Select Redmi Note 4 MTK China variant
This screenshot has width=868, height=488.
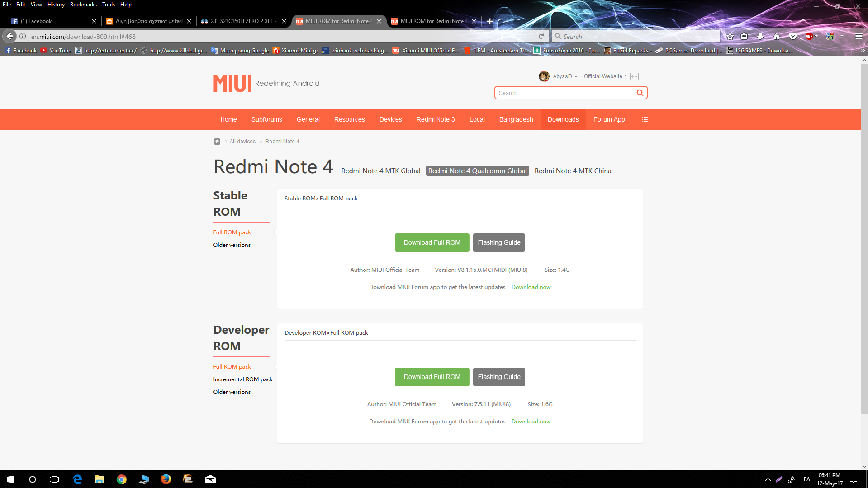coord(573,171)
